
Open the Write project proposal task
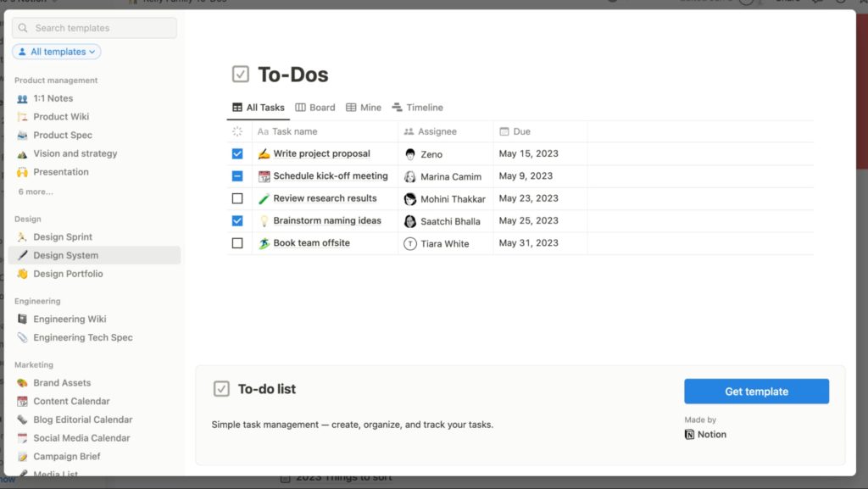coord(321,153)
